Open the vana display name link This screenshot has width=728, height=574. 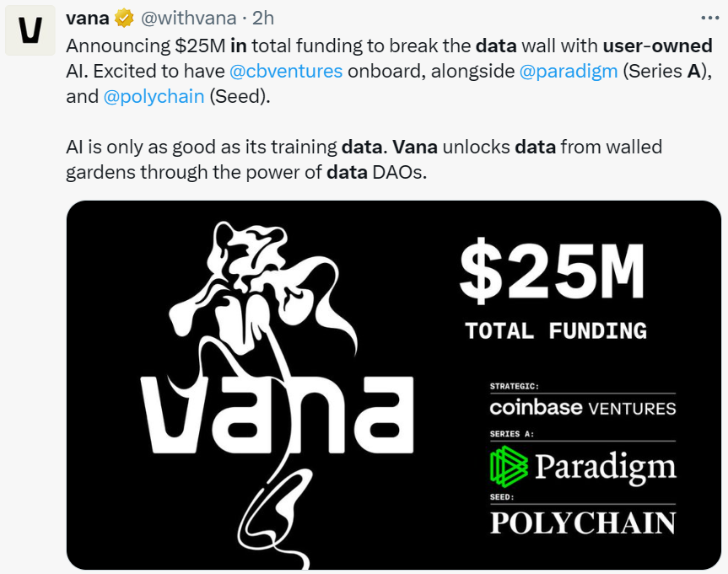87,18
